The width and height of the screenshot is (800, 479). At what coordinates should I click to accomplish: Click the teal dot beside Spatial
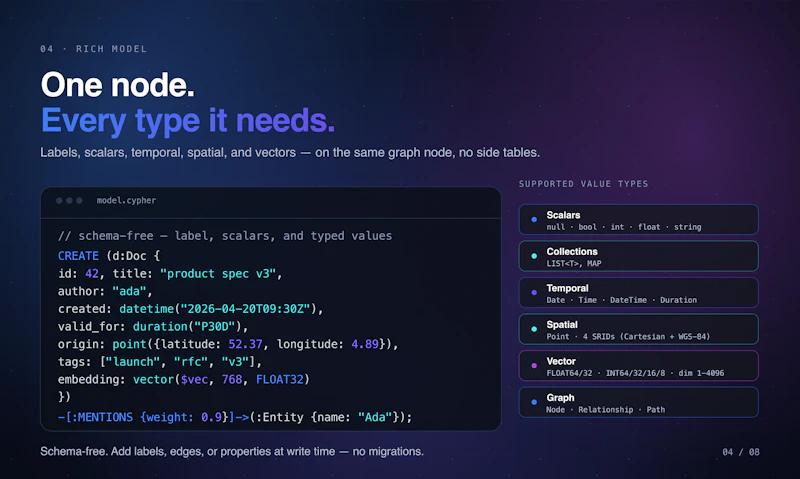534,329
